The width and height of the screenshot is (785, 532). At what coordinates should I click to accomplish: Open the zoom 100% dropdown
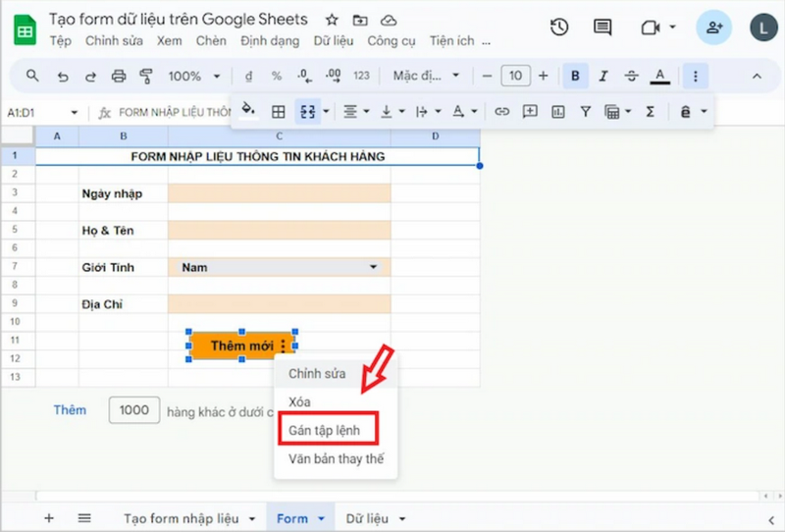(x=194, y=76)
